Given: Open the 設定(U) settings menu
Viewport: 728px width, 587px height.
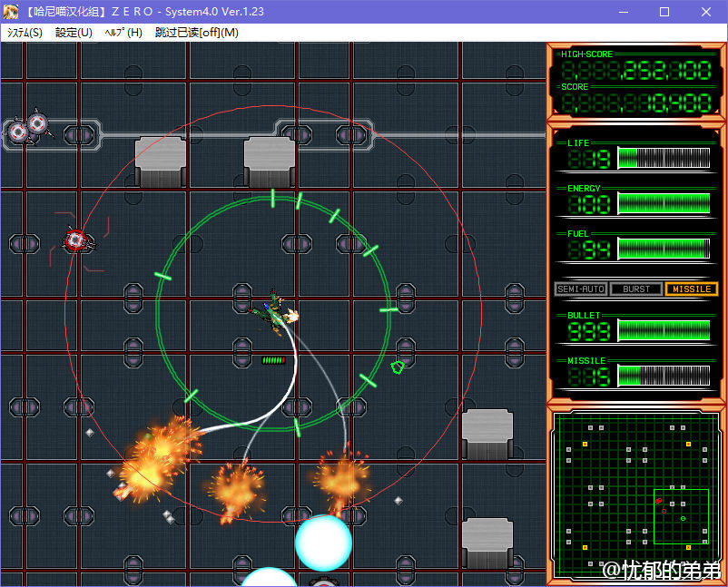Looking at the screenshot, I should click(x=74, y=33).
